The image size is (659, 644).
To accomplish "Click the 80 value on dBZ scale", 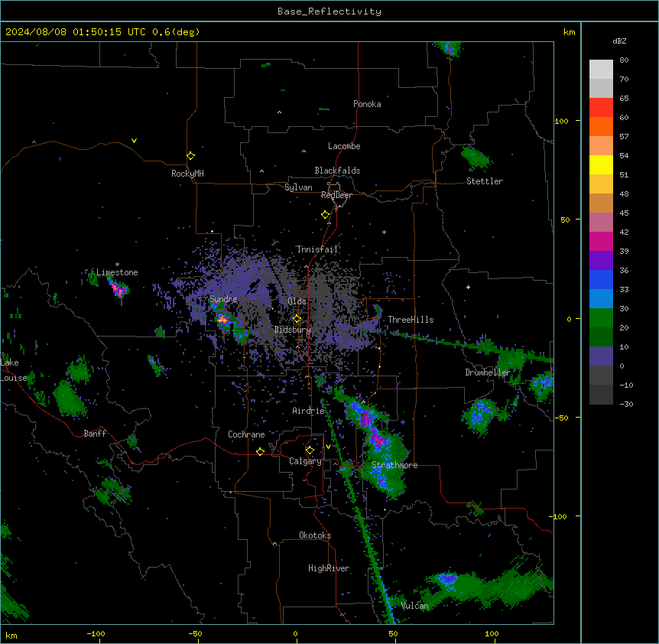I will pos(624,60).
